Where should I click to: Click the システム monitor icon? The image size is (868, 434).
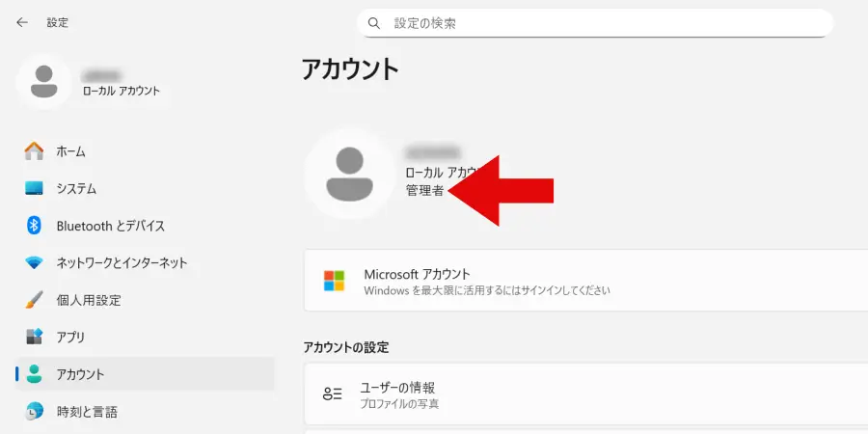[x=34, y=188]
